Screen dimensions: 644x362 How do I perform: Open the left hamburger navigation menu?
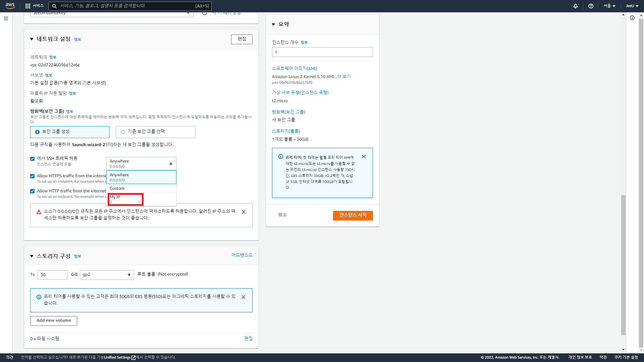(6, 18)
